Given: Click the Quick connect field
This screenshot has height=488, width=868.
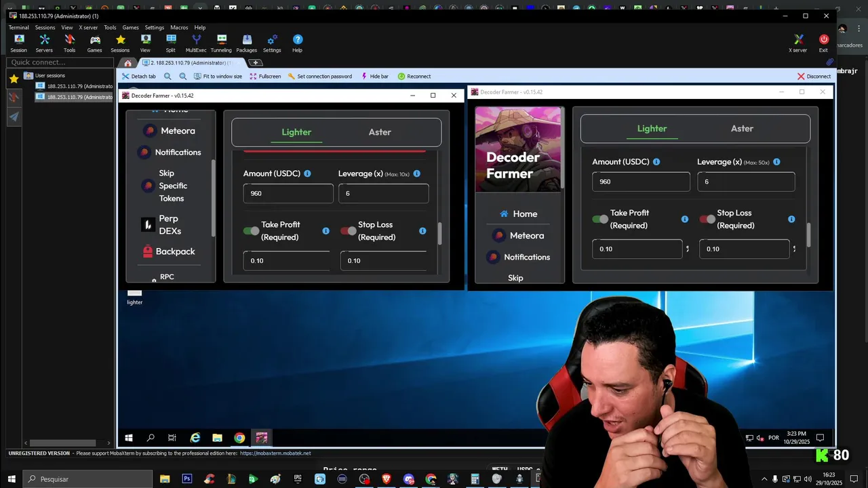Looking at the screenshot, I should click(x=60, y=62).
